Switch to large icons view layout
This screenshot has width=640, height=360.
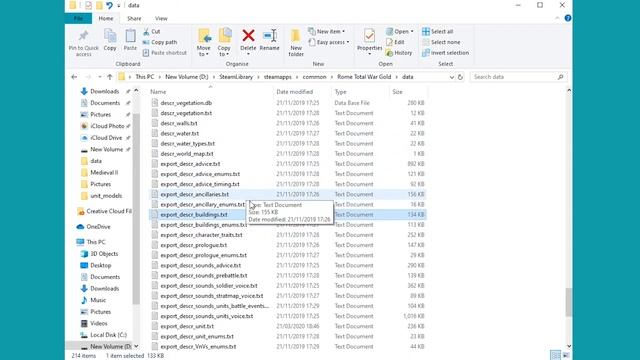click(566, 355)
